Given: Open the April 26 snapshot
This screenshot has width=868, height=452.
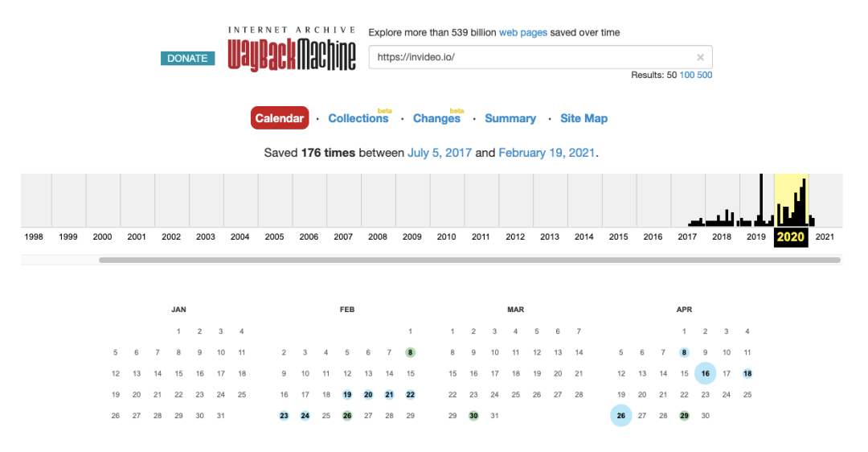Looking at the screenshot, I should tap(621, 416).
